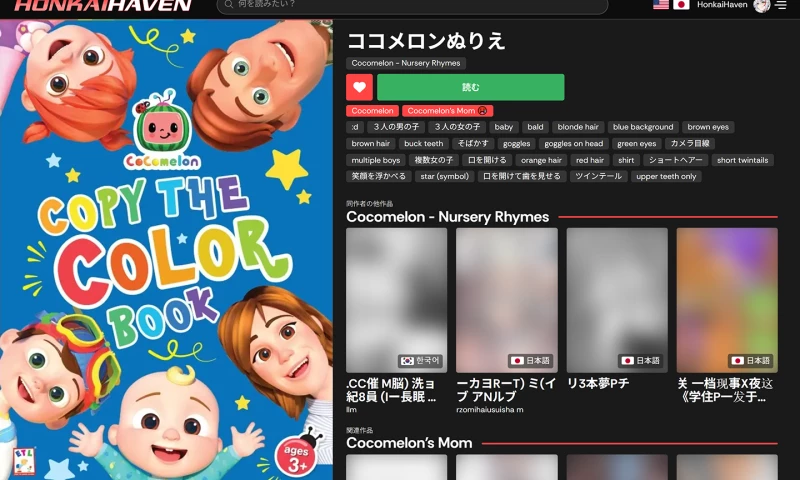
Task: Select the 'blue background' tag
Action: (x=643, y=127)
